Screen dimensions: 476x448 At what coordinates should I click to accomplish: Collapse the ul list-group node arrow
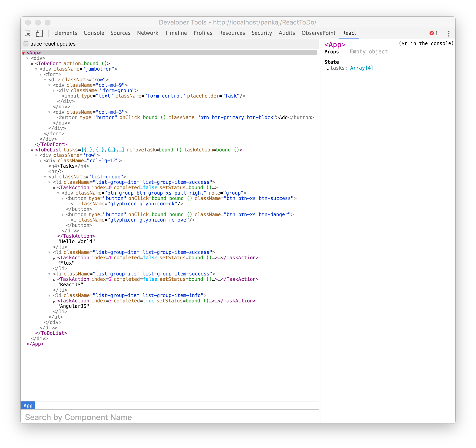pyautogui.click(x=45, y=177)
